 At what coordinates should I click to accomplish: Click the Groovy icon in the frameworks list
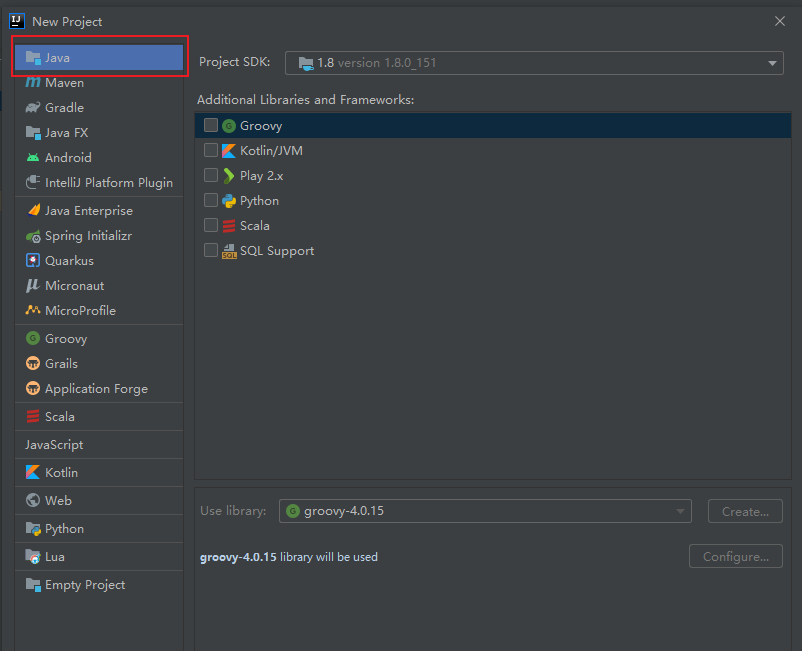point(229,126)
